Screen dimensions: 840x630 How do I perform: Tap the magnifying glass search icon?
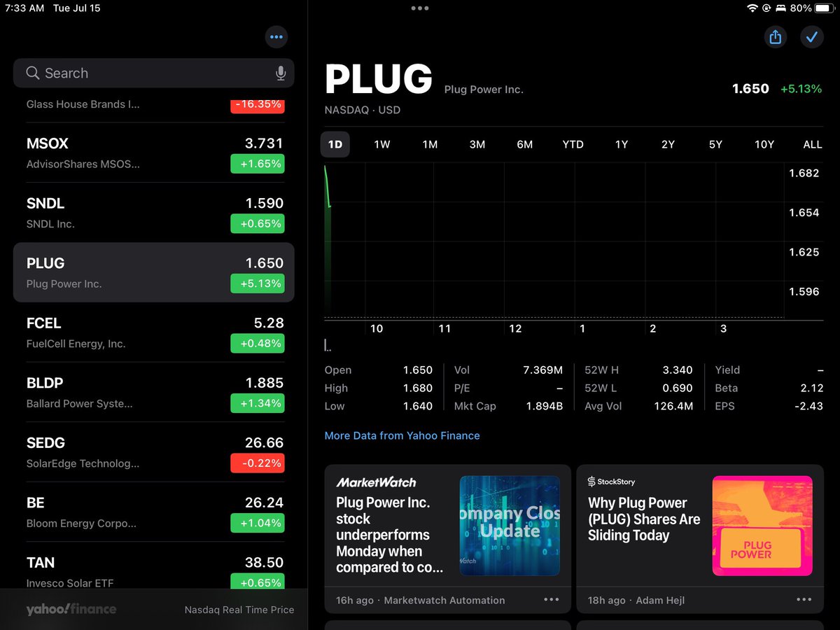tap(32, 73)
